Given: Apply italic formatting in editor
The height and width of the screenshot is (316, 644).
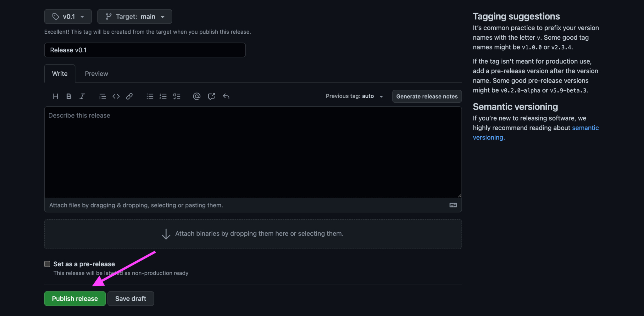Looking at the screenshot, I should 82,96.
